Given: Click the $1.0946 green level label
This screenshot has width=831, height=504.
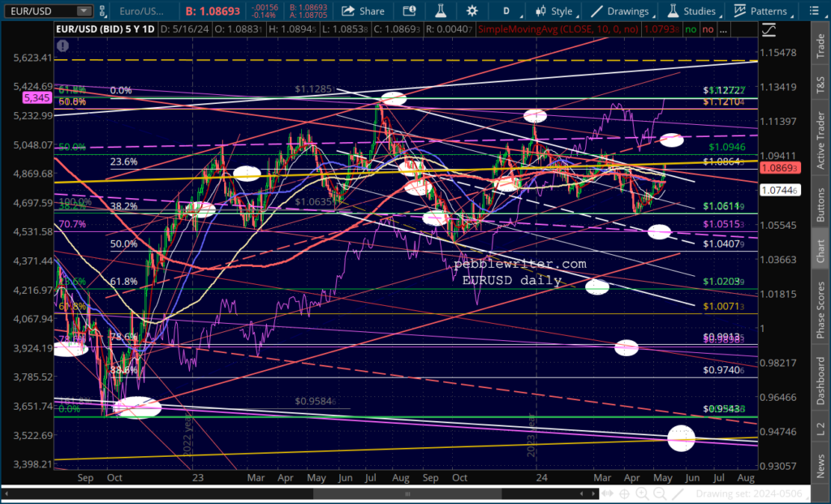Looking at the screenshot, I should tap(726, 147).
